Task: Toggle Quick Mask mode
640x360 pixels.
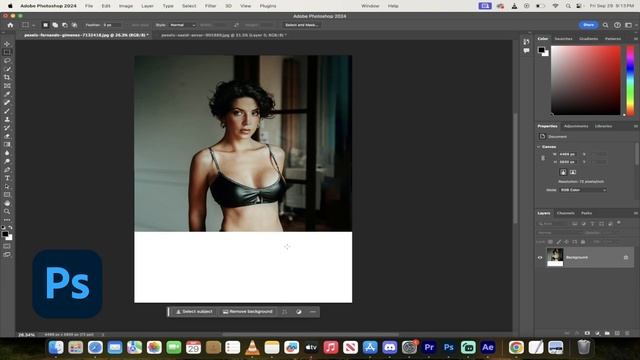Action: (x=7, y=246)
